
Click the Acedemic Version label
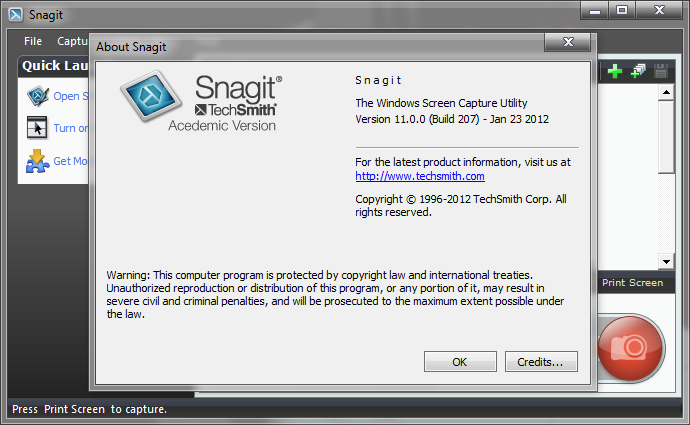[222, 126]
